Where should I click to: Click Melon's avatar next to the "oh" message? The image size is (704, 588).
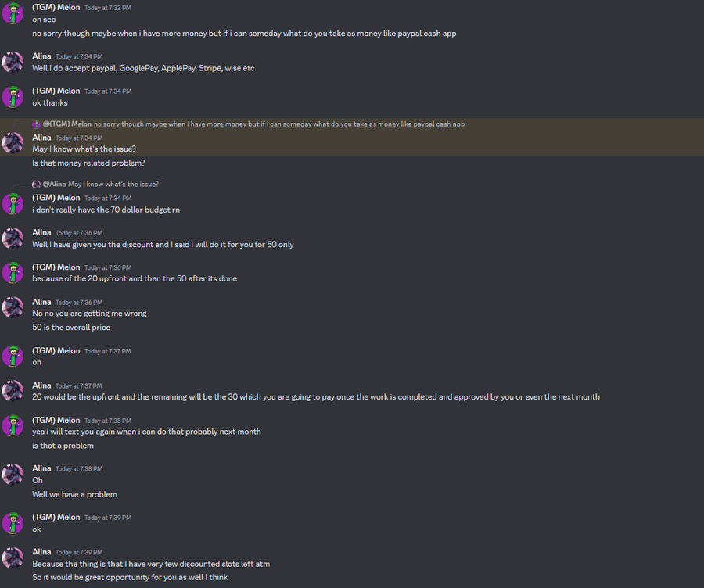(x=13, y=357)
